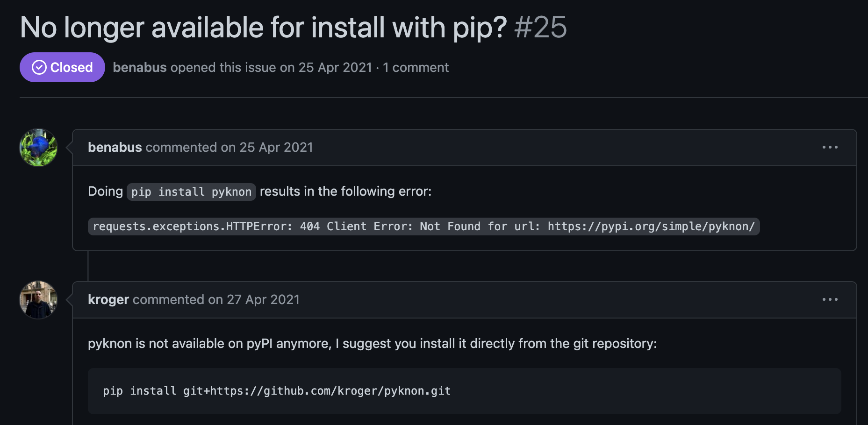Click the checkmark icon inside the Closed badge
Image resolution: width=868 pixels, height=425 pixels.
click(x=38, y=67)
